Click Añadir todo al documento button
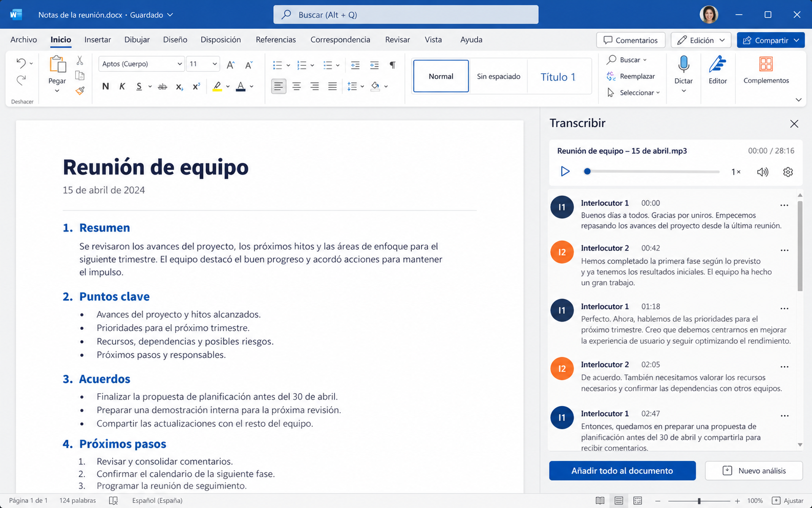 click(x=622, y=471)
